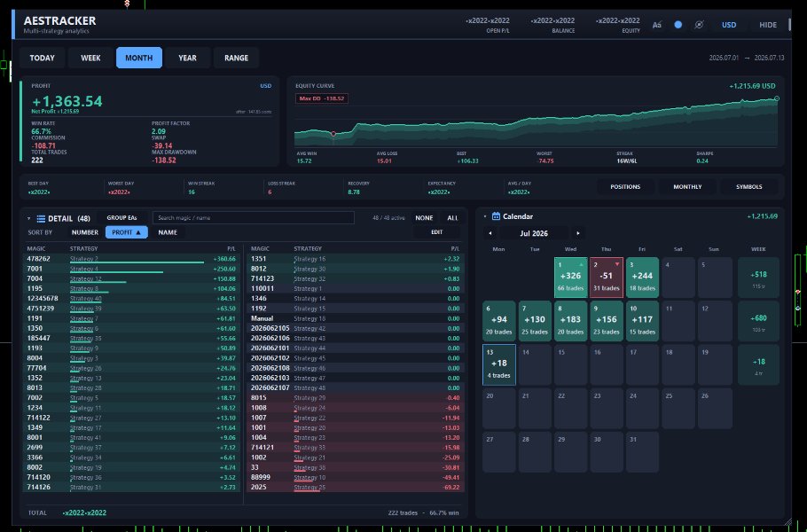Toggle strategy row magic 7001
The image size is (807, 532).
click(131, 269)
